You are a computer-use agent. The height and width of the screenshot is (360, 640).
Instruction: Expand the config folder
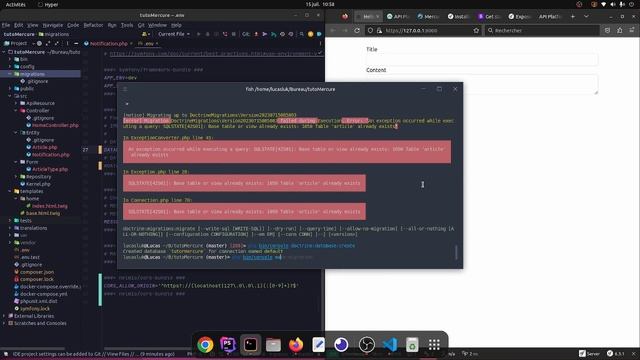[10, 67]
